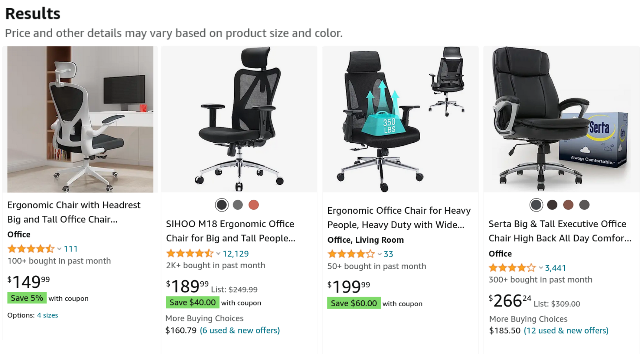Screen dimensions: 644x356
Task: Clip the Save $60.00 coupon badge
Action: coord(354,303)
